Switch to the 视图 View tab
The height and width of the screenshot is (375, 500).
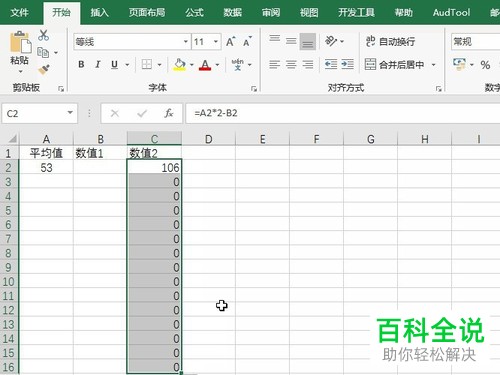pos(309,13)
